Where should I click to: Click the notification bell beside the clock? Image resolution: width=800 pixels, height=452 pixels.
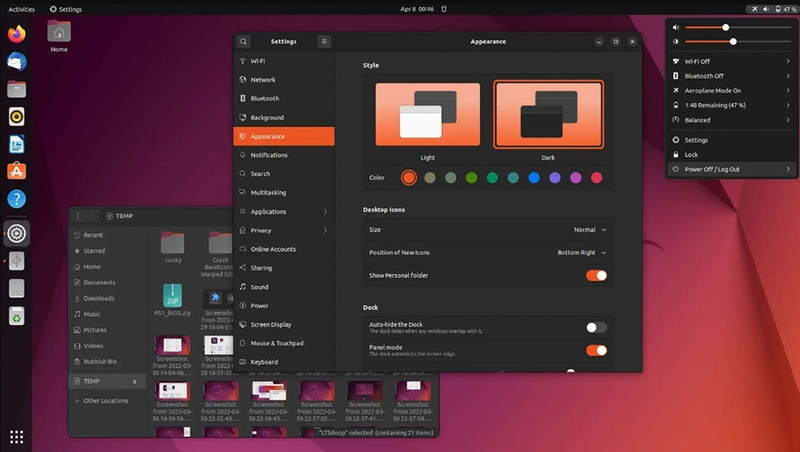[444, 9]
